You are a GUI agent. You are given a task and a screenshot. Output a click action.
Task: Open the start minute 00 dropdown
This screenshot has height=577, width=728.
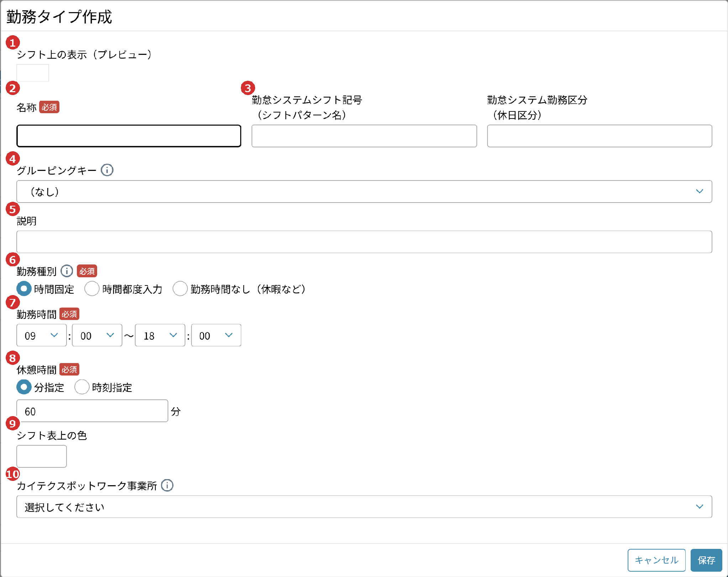pos(97,335)
